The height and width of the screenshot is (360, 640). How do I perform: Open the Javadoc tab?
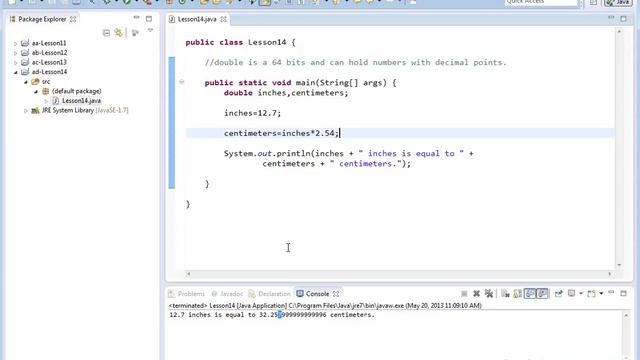[x=227, y=294]
